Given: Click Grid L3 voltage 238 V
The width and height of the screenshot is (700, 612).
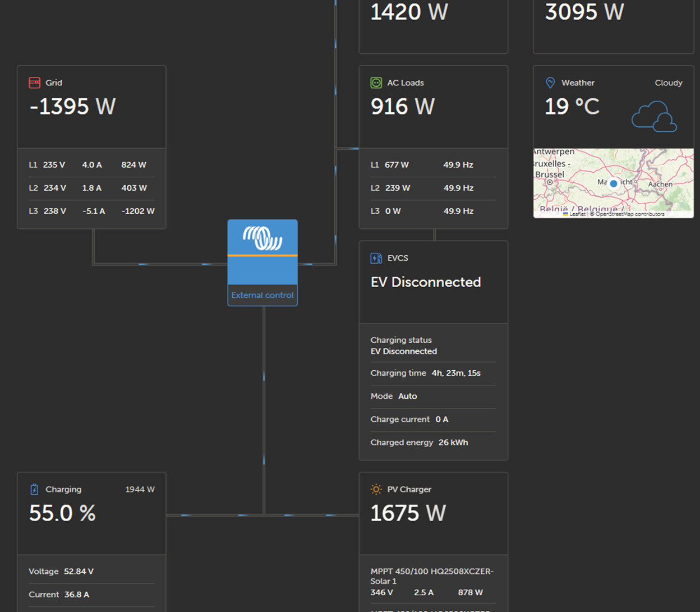Looking at the screenshot, I should [54, 211].
